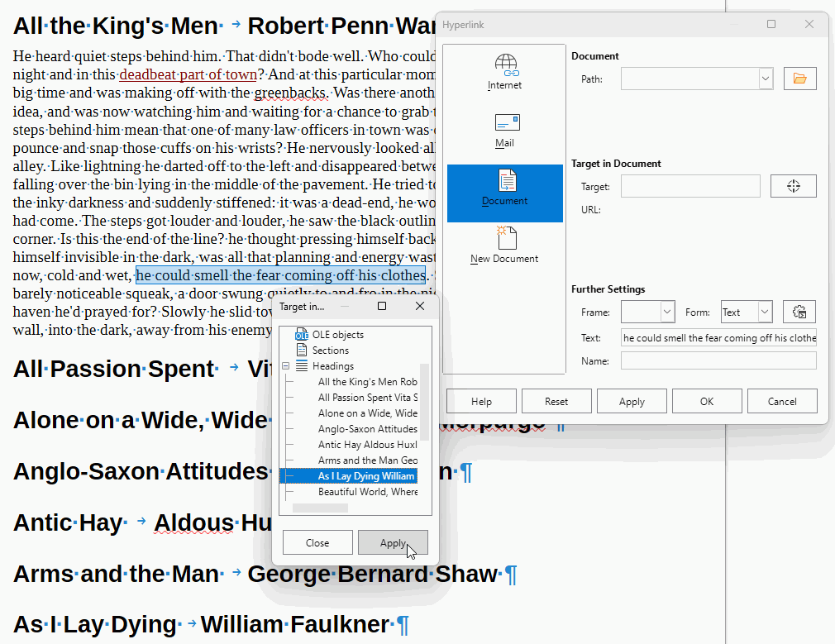Click horizontal scrollbar in target tree
The width and height of the screenshot is (835, 644).
pos(320,508)
